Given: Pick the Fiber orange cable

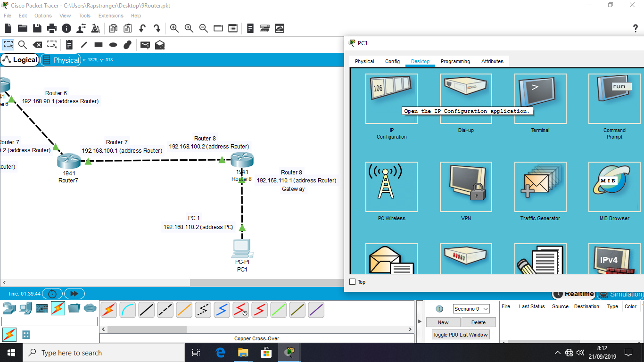Looking at the screenshot, I should coord(184,310).
